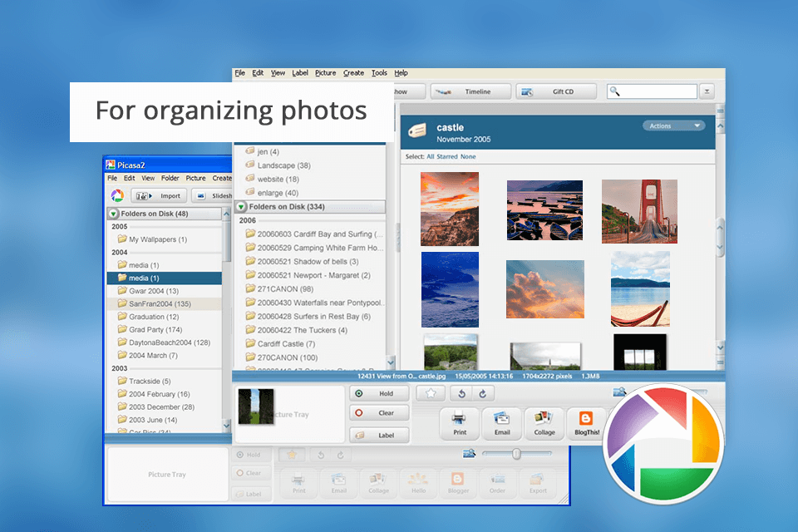Click dimmed Export button in Picasa2 window
This screenshot has width=798, height=532.
pos(538,482)
